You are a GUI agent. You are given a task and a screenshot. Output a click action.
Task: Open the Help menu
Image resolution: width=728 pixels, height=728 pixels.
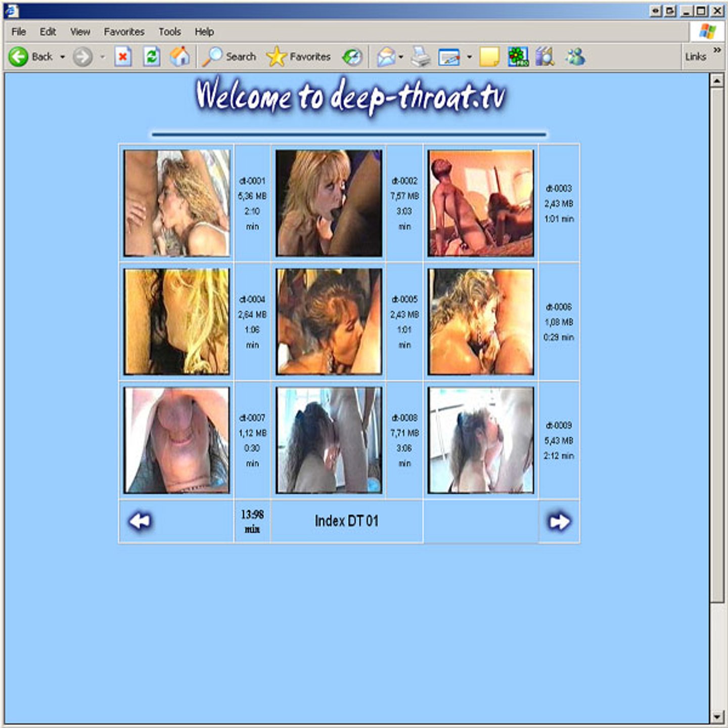point(204,32)
